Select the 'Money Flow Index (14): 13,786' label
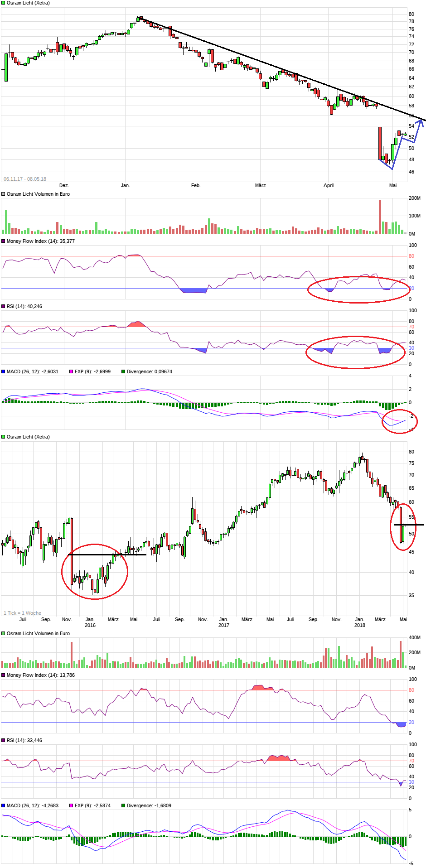426x868 pixels. 40,675
